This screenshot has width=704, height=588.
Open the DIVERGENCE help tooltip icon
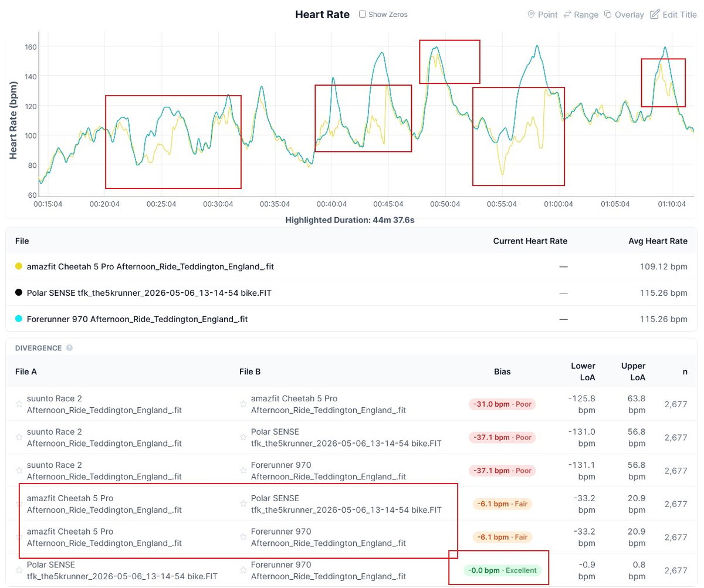tap(69, 348)
